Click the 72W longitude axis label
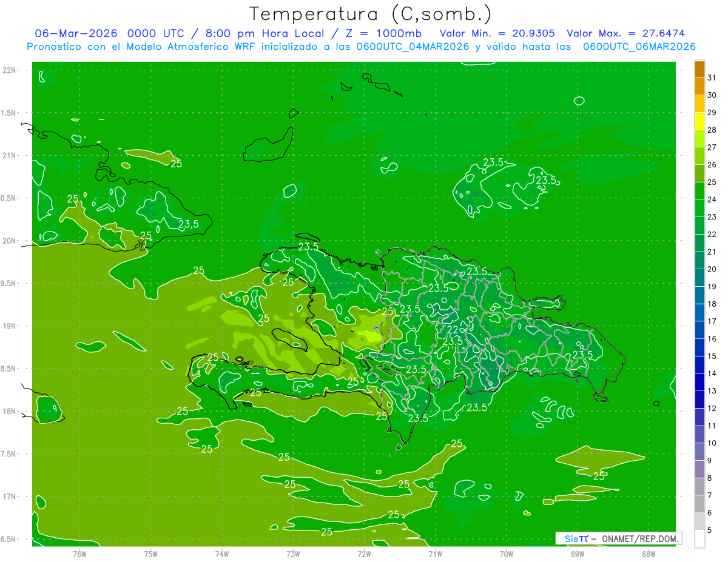The height and width of the screenshot is (562, 728). pyautogui.click(x=364, y=554)
